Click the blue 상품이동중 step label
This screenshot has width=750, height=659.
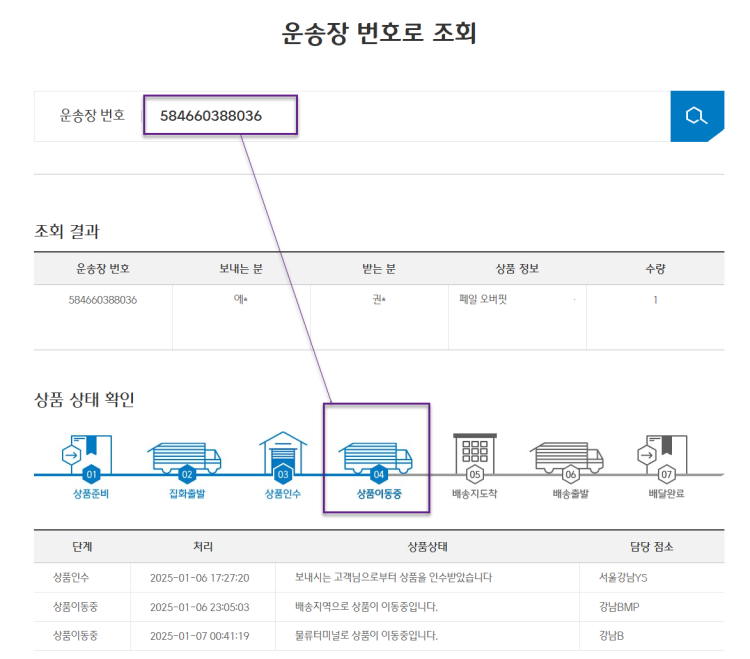pyautogui.click(x=379, y=494)
